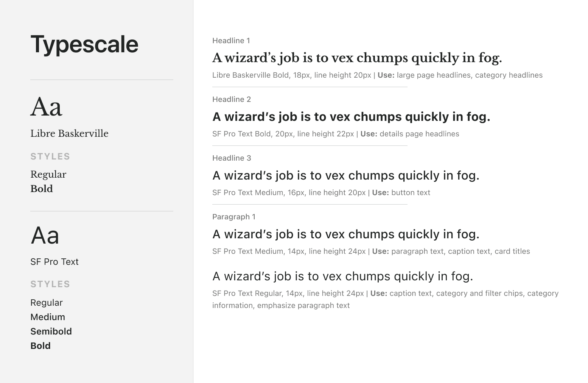Click the SF Pro Text Aa specimen
The height and width of the screenshot is (383, 588).
[x=45, y=236]
